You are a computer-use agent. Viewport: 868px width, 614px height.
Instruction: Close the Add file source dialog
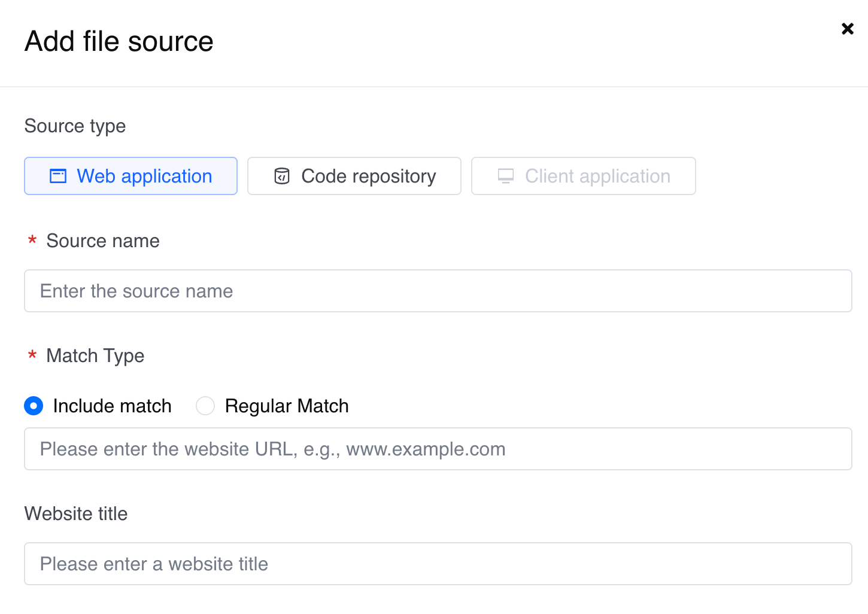[847, 29]
